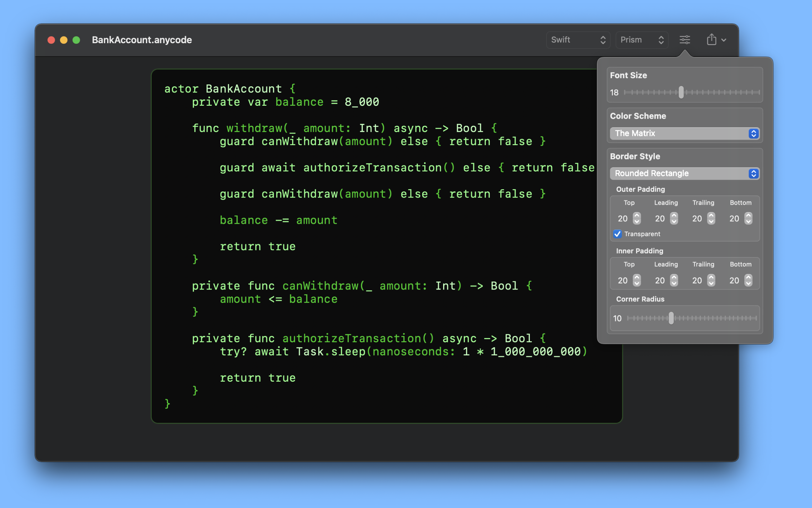
Task: Open the Swift language dropdown
Action: pos(578,40)
